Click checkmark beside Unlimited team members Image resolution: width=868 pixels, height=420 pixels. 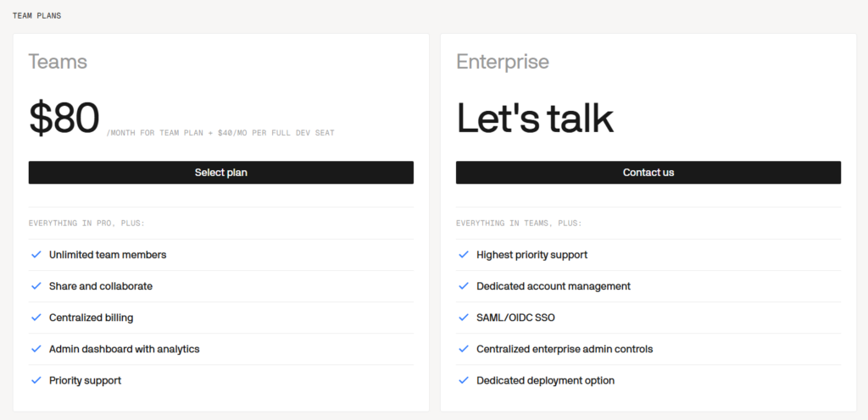click(x=36, y=255)
